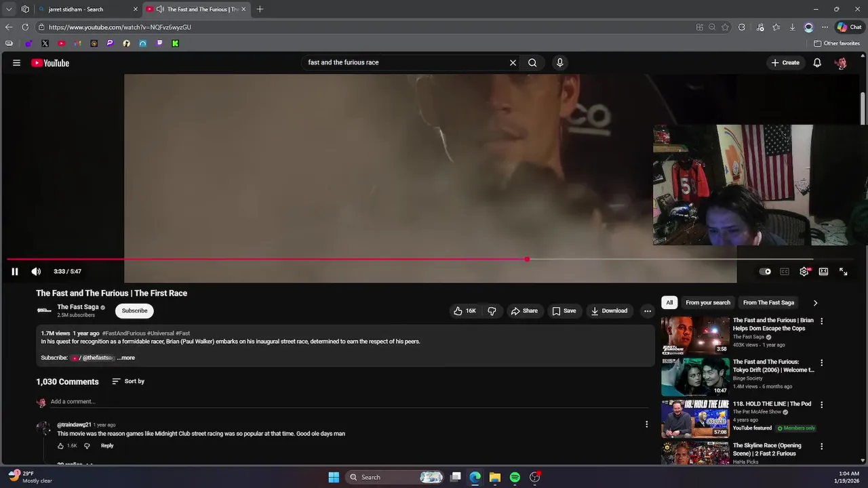The image size is (868, 488).
Task: Start voice search with microphone icon
Action: (x=559, y=62)
